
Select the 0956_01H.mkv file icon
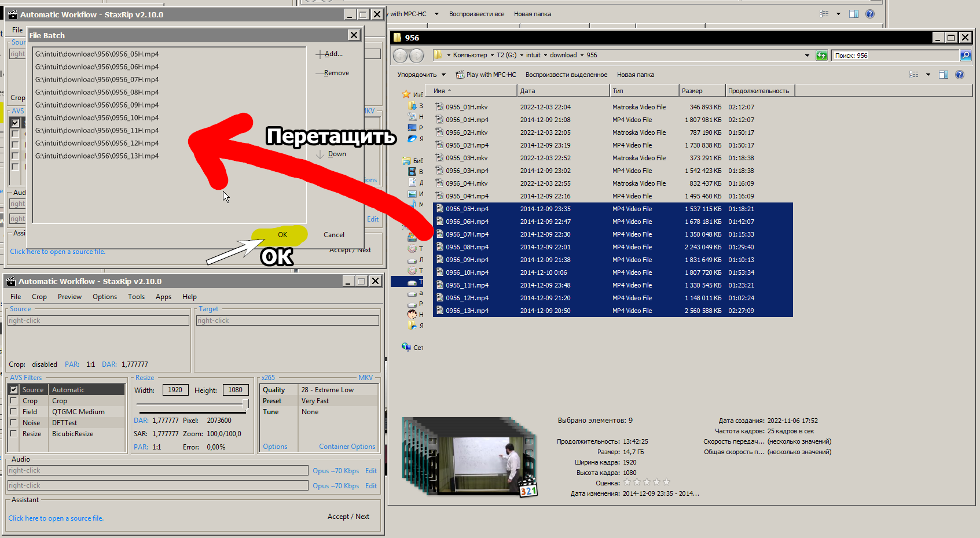pyautogui.click(x=439, y=107)
